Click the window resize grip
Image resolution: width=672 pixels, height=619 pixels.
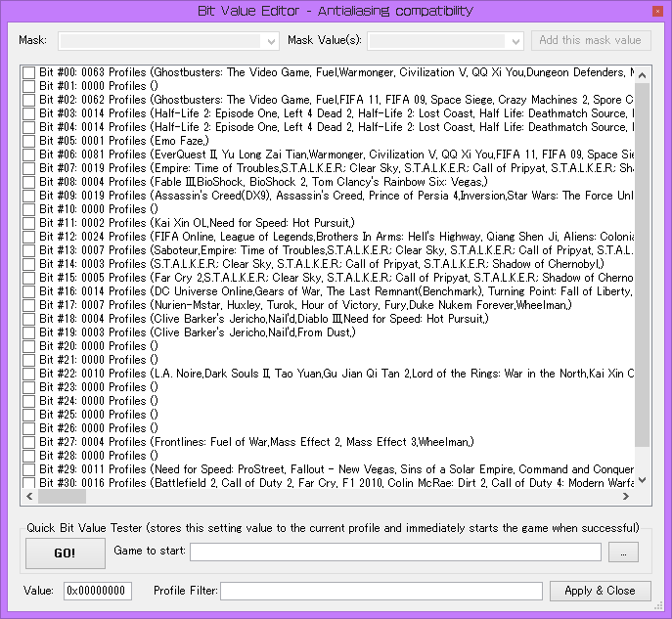[x=658, y=605]
